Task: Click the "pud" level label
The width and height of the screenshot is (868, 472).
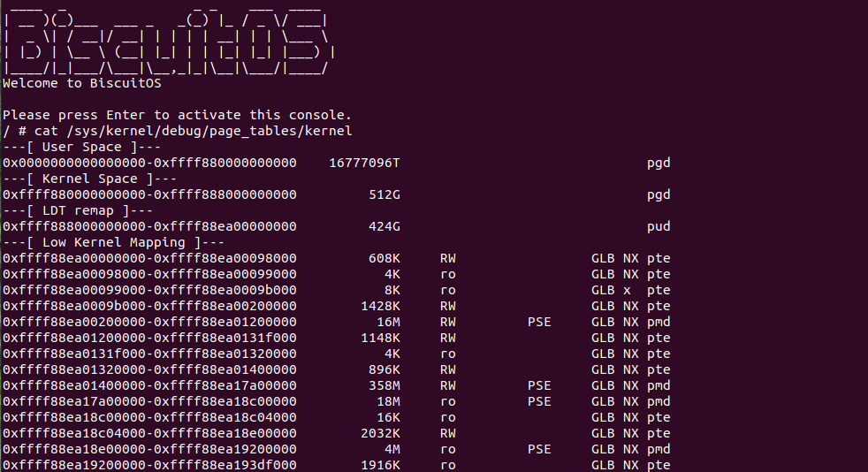Action: click(659, 226)
